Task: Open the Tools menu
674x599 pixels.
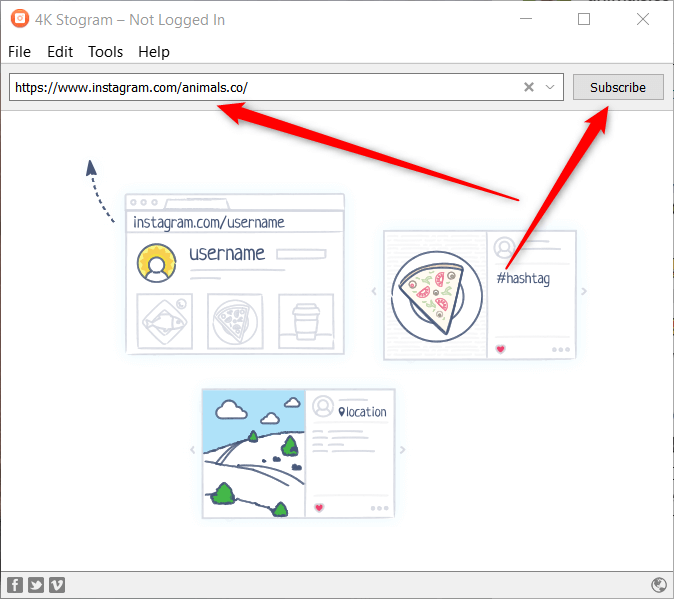Action: (x=105, y=52)
